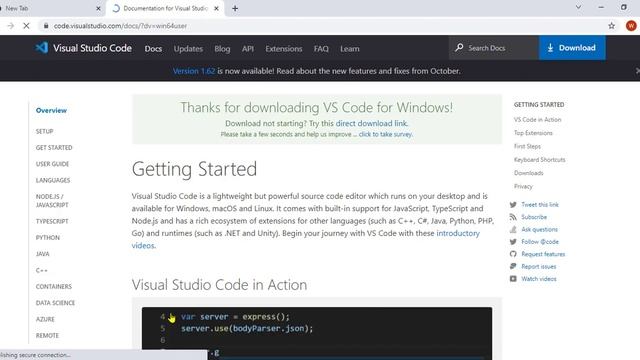Open the API nav item
This screenshot has width=640, height=360.
coord(247,49)
